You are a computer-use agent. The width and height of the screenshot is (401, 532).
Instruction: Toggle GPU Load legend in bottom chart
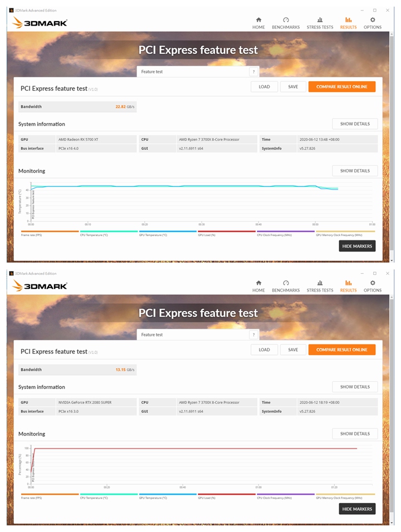point(227,496)
